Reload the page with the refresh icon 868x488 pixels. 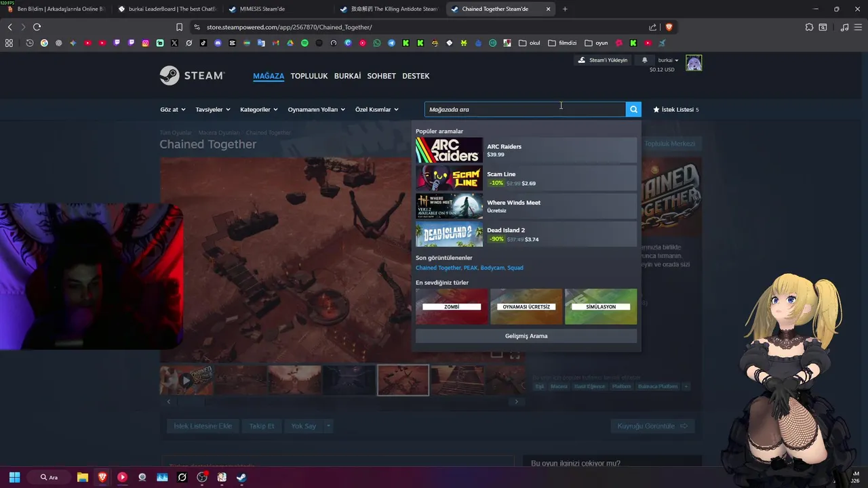37,27
